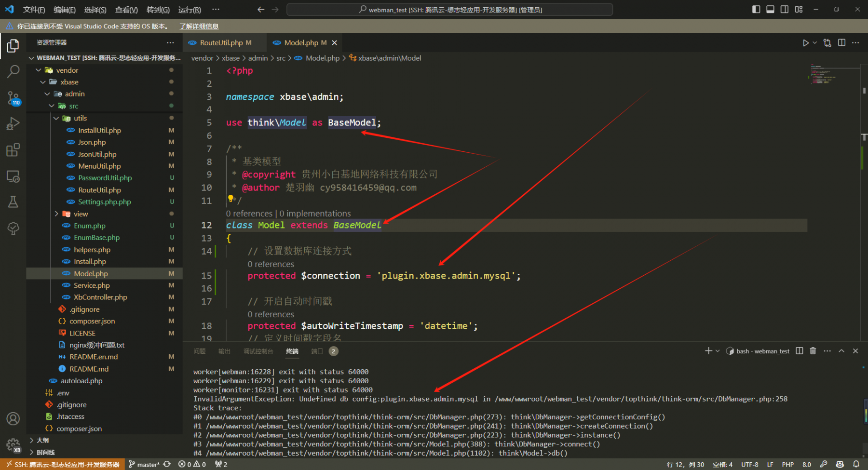The height and width of the screenshot is (470, 868).
Task: Close the terminal panel
Action: [855, 351]
